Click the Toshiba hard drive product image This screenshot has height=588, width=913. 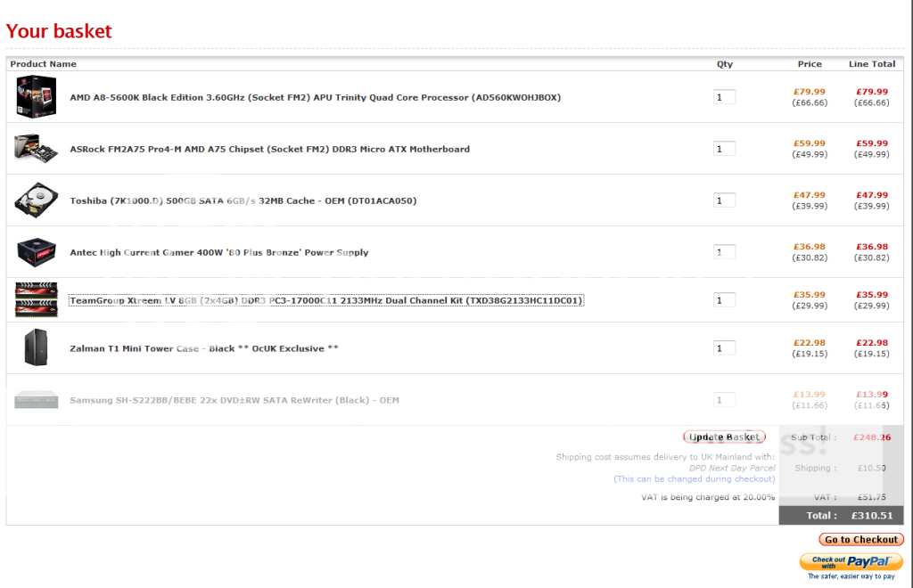[x=36, y=200]
